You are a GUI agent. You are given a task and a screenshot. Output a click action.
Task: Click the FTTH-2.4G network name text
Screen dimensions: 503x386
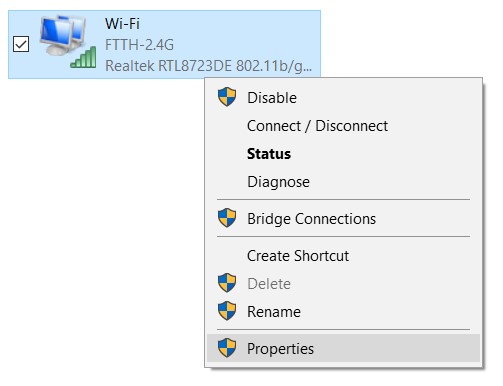click(139, 45)
